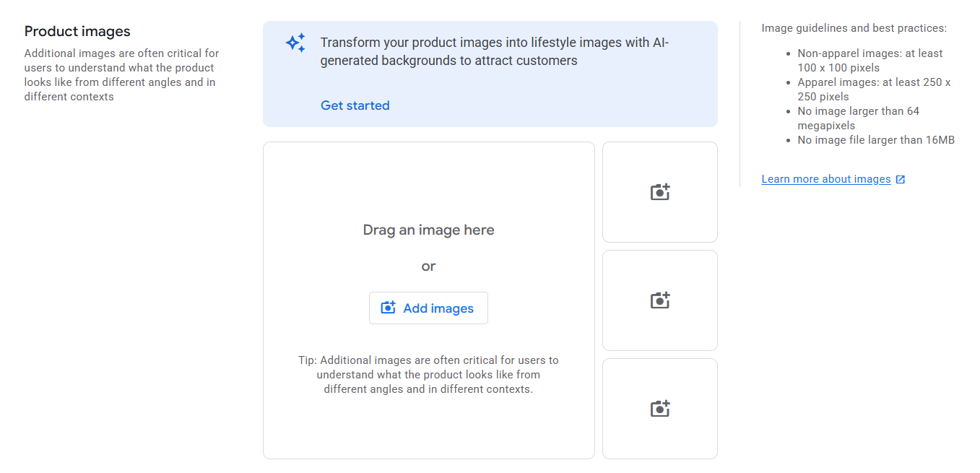This screenshot has height=473, width=980.
Task: Select the add-photo icon in the first empty placeholder
Action: 659,191
